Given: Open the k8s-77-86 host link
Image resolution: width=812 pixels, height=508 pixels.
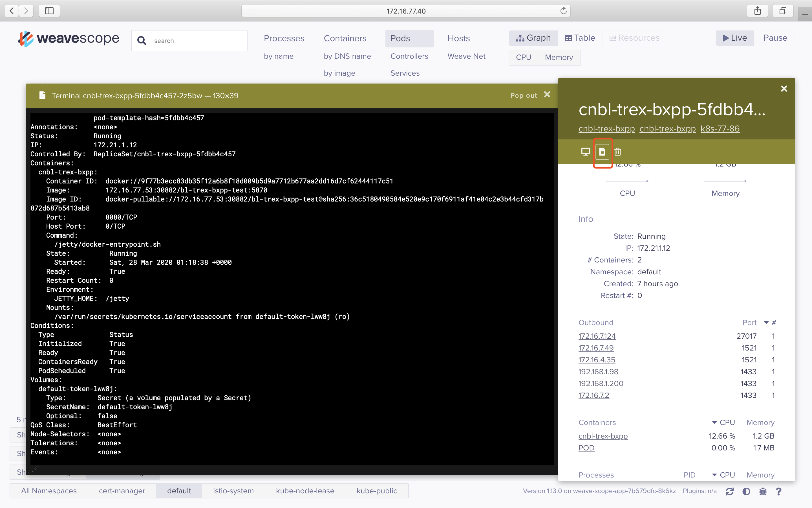Looking at the screenshot, I should click(x=720, y=129).
